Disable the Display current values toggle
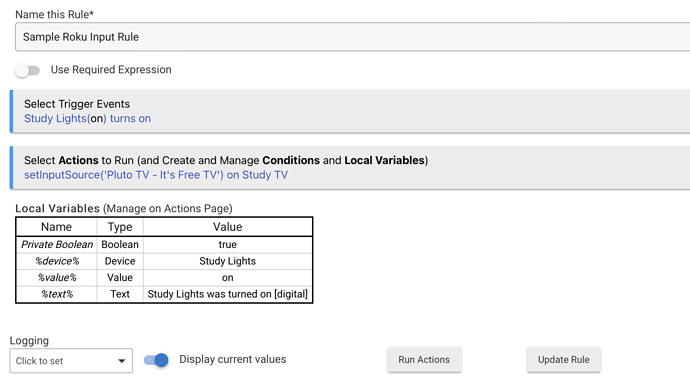Image resolution: width=690 pixels, height=389 pixels. [156, 360]
